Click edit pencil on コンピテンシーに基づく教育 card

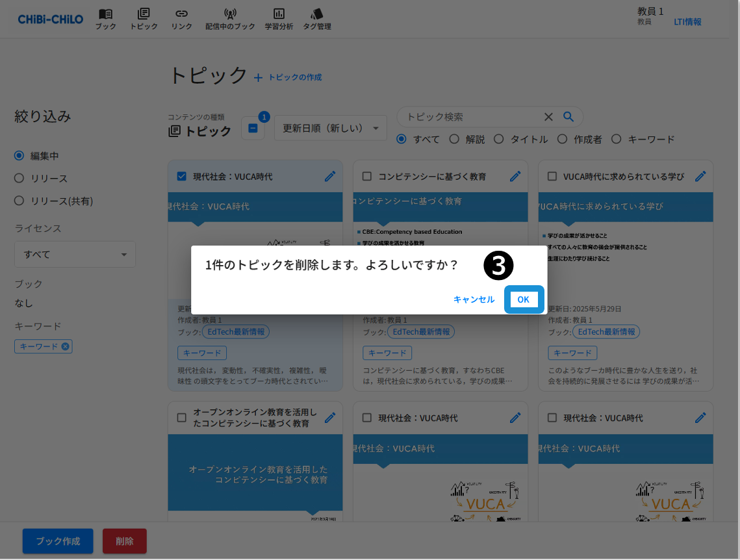pos(515,176)
